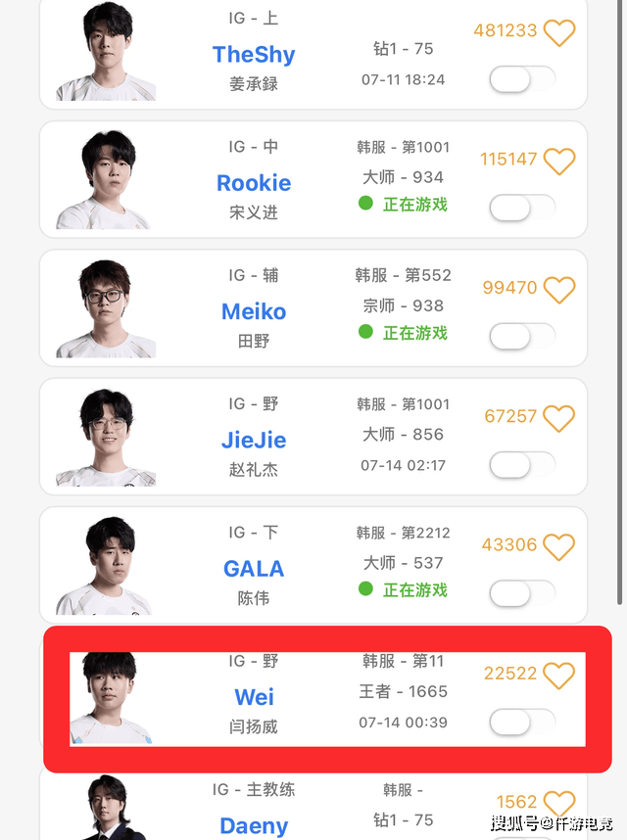The height and width of the screenshot is (840, 627).
Task: Click GALA's heart favorite icon
Action: coord(559,546)
